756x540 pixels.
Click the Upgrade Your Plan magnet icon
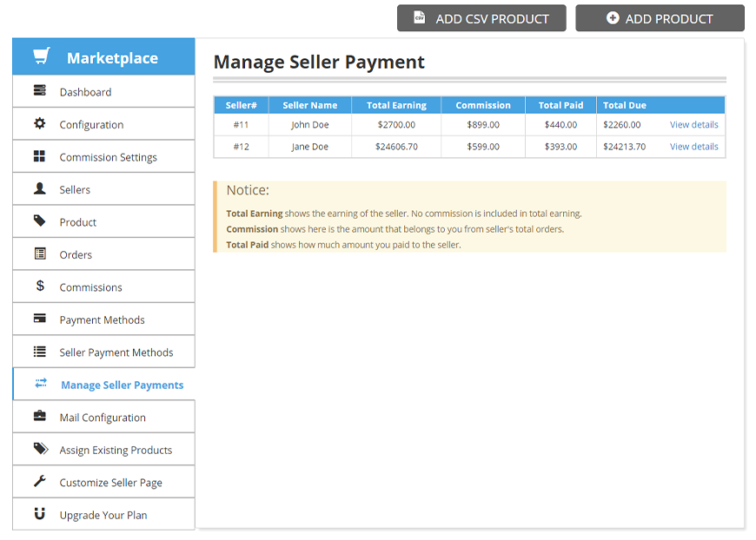point(39,513)
